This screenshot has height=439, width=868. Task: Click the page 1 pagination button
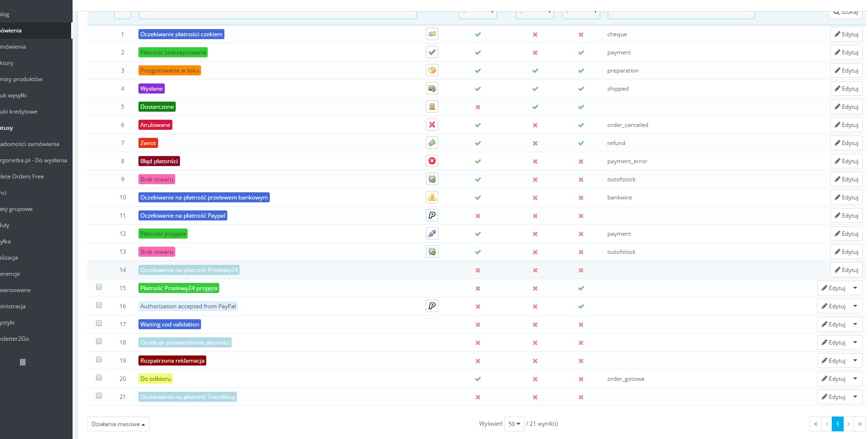[837, 424]
